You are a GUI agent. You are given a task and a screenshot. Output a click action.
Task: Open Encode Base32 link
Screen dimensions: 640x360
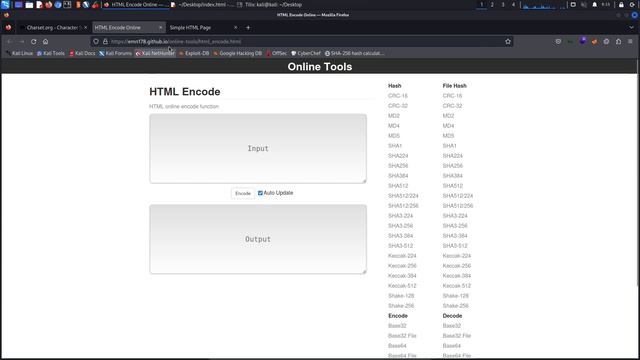tap(397, 326)
